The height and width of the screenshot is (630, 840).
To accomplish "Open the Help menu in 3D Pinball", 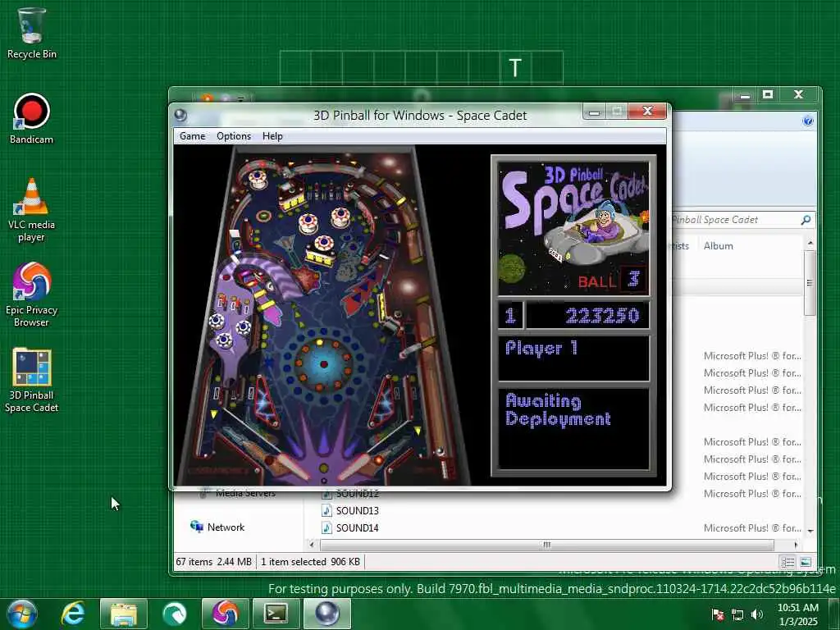I will pyautogui.click(x=272, y=136).
